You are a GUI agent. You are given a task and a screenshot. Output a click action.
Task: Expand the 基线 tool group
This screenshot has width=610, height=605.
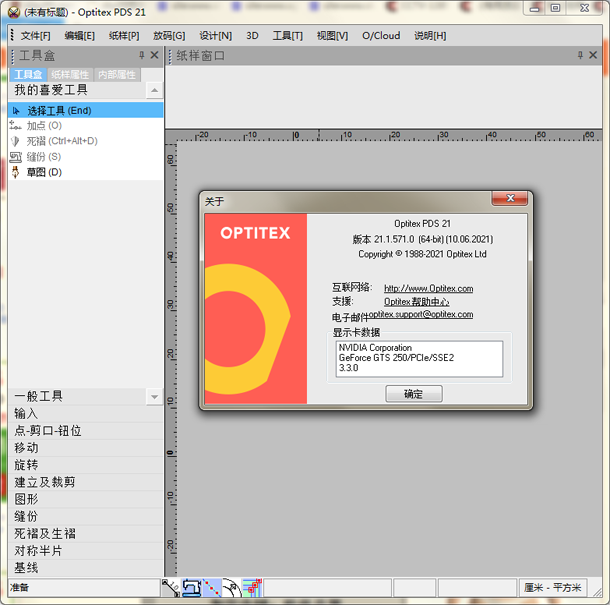tap(86, 568)
